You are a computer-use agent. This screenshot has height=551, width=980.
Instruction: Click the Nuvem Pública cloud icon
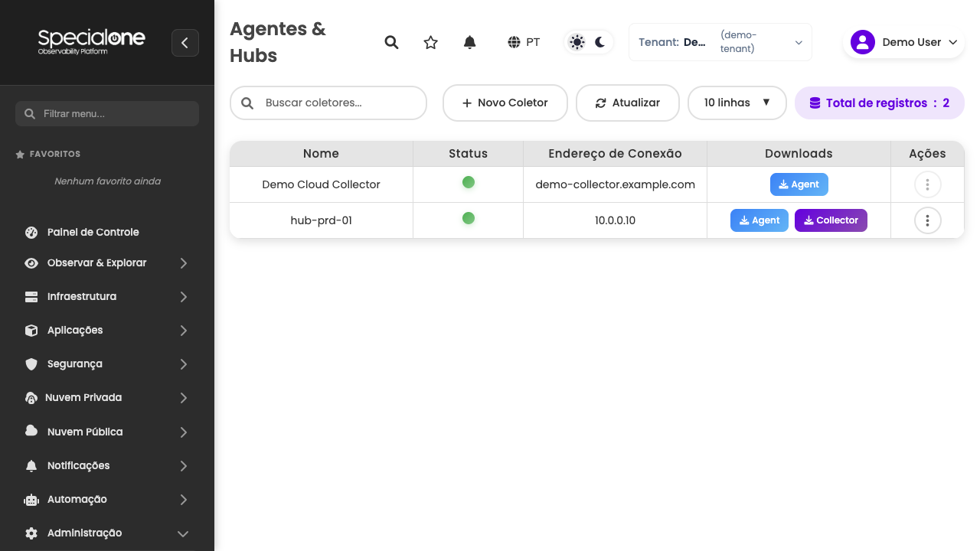point(31,431)
